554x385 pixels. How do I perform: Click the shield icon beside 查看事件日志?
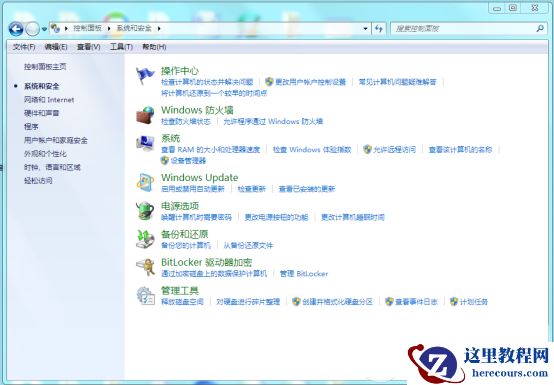coord(389,302)
